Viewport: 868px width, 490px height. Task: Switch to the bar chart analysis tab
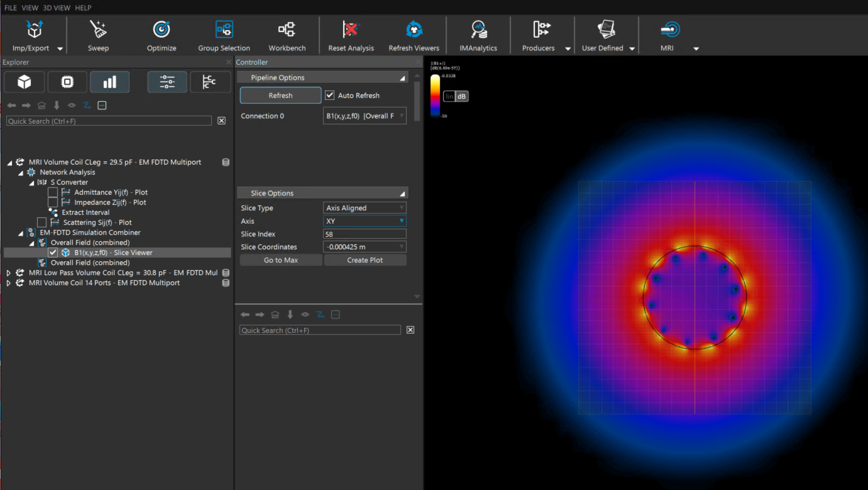109,82
